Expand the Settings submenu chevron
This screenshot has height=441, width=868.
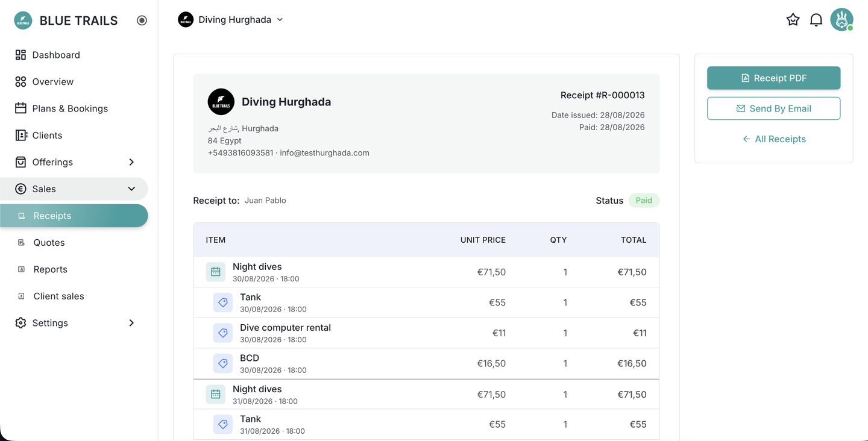tap(131, 323)
